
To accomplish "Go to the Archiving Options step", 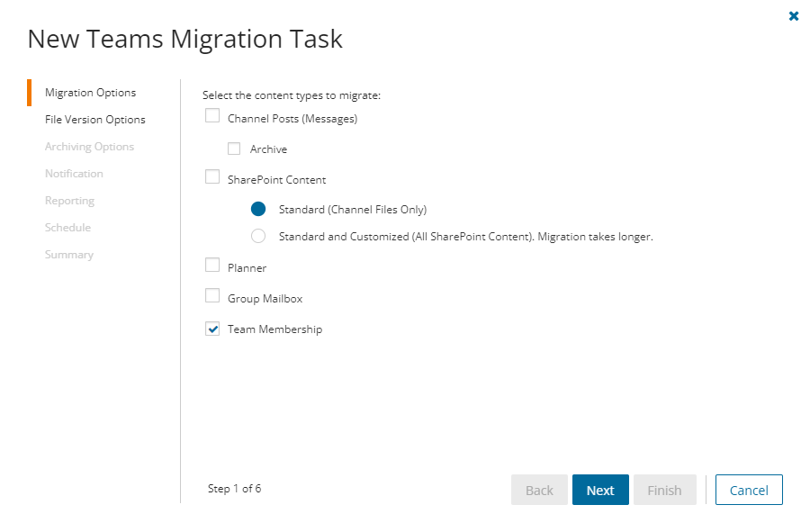I will [89, 147].
